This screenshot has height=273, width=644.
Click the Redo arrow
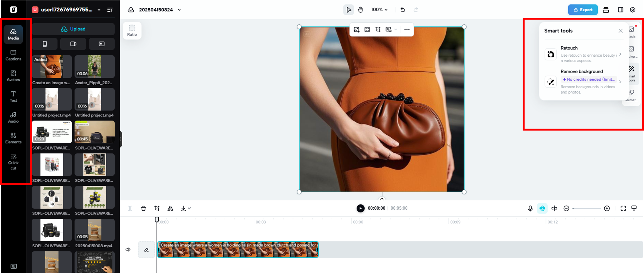pyautogui.click(x=416, y=10)
